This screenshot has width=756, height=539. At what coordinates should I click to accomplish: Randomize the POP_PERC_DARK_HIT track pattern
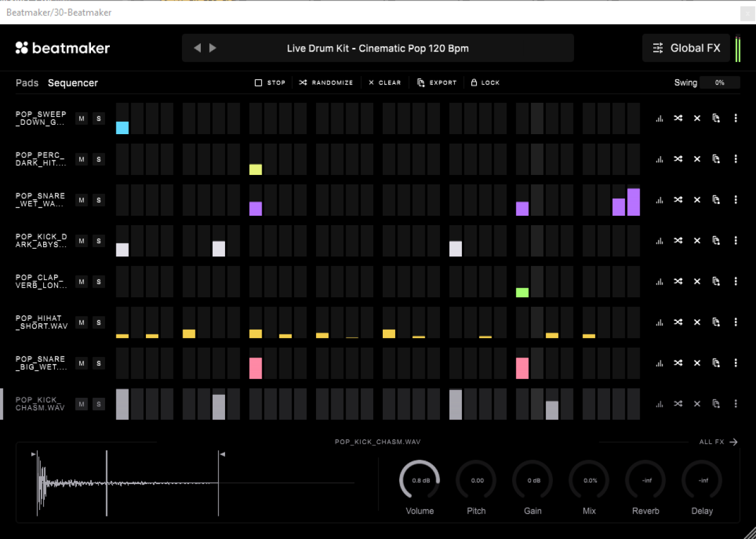pyautogui.click(x=678, y=159)
